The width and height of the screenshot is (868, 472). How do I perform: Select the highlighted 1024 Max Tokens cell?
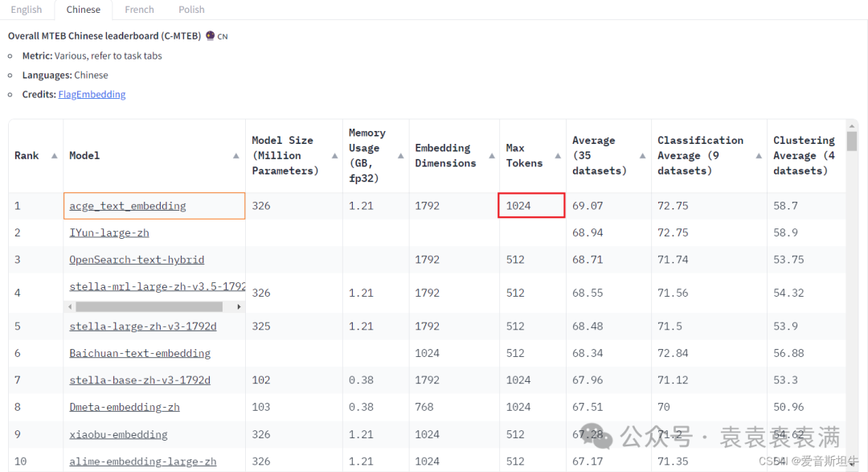[531, 206]
